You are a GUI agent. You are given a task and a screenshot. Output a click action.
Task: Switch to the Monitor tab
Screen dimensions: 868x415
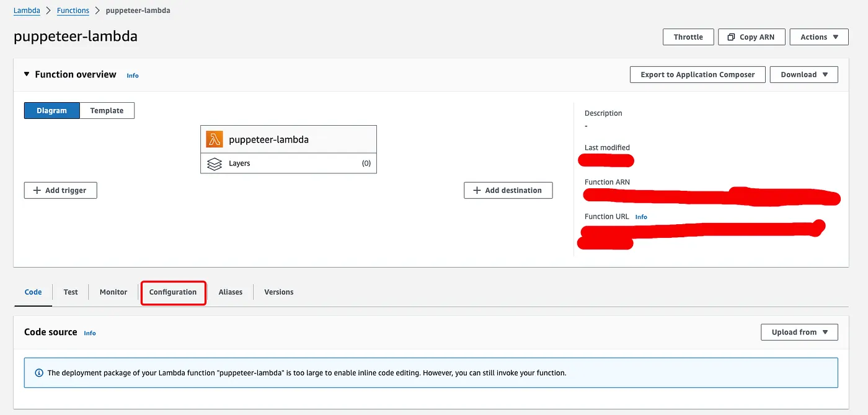click(x=113, y=292)
